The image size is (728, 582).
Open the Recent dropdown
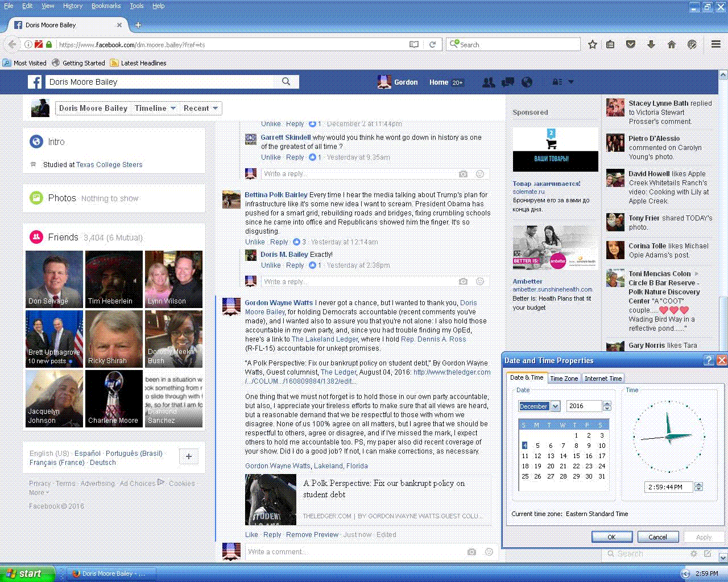click(x=201, y=108)
